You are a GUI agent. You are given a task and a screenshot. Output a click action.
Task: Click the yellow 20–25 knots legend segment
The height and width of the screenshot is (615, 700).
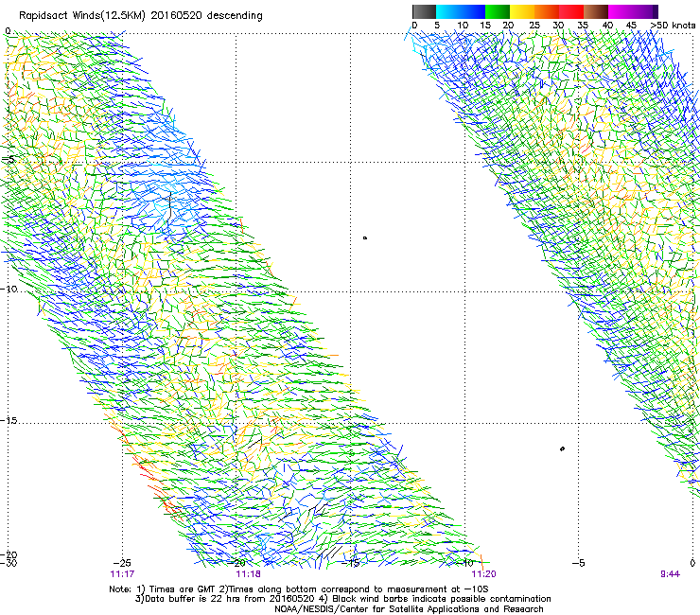pos(522,11)
